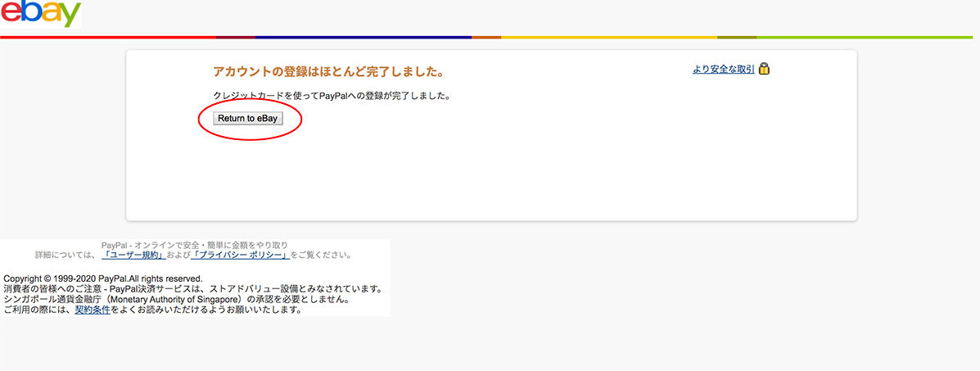Click the dark red segment of header stripe
This screenshot has height=371, width=980.
pos(236,37)
